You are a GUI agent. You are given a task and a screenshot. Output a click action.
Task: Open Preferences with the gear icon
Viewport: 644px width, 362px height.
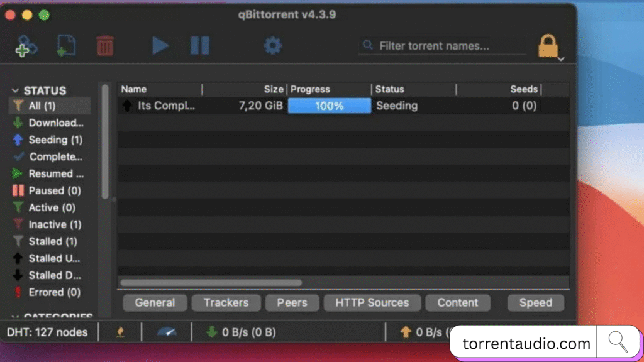[272, 45]
